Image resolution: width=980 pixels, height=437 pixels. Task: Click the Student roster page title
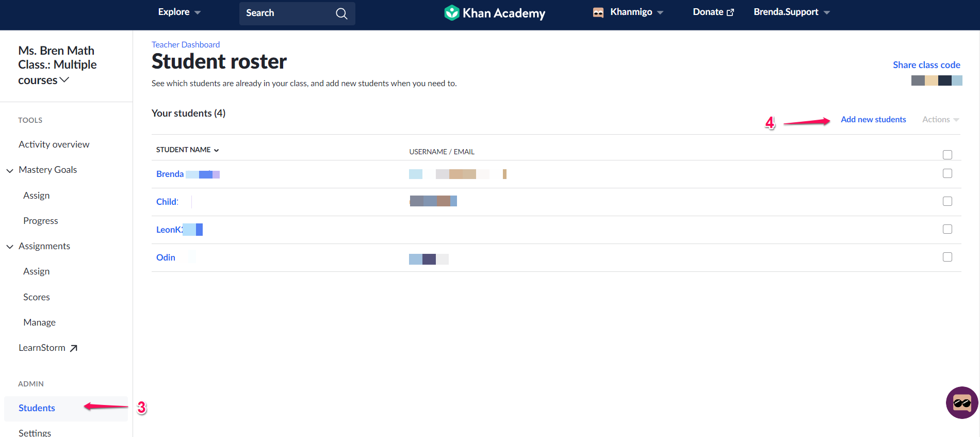click(219, 61)
